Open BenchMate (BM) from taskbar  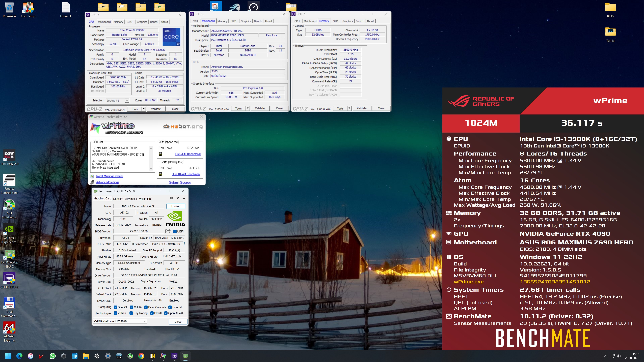pyautogui.click(x=152, y=356)
